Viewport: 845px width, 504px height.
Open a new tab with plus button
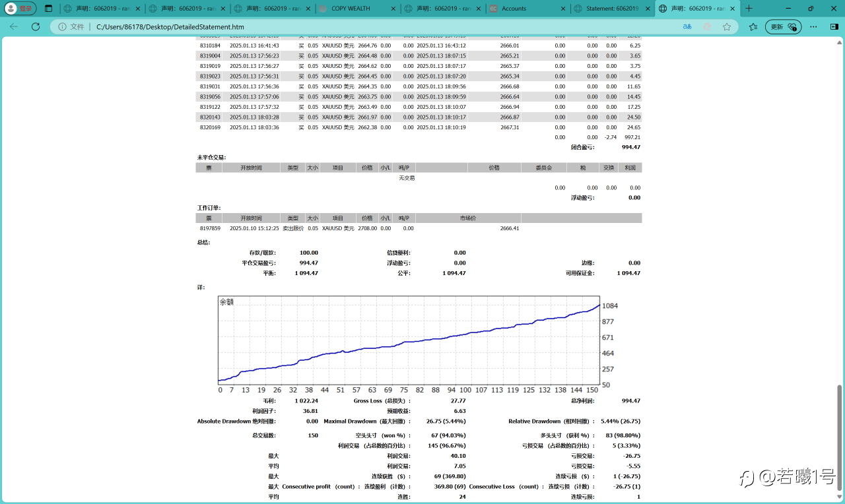tap(749, 9)
